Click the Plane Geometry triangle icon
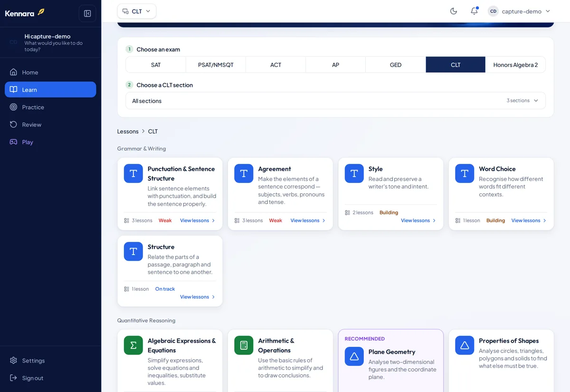 coord(354,356)
